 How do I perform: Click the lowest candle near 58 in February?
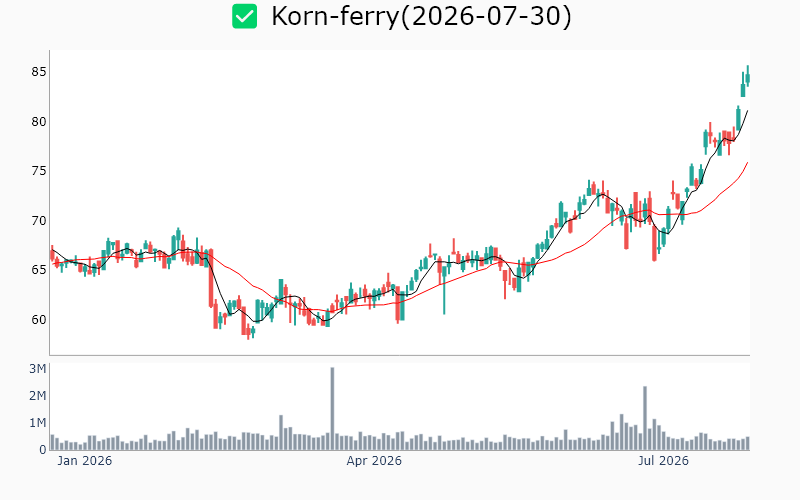pos(248,332)
